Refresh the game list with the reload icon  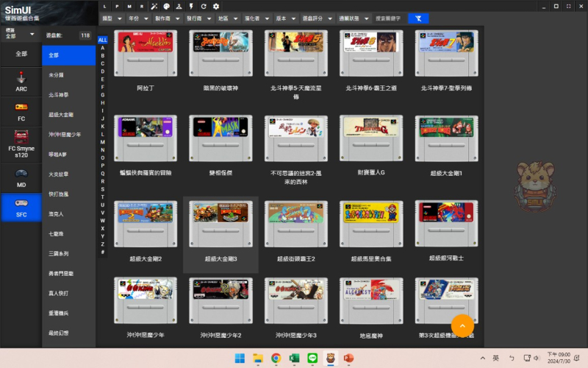click(204, 7)
